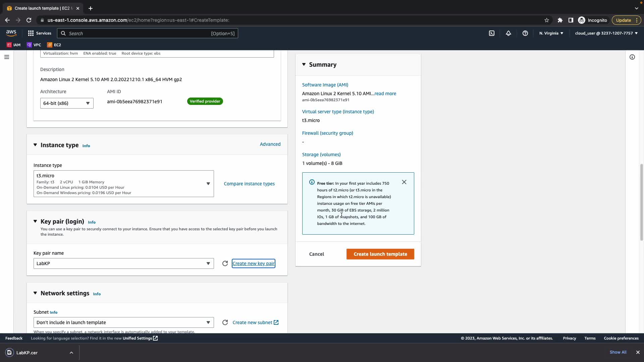Open the t3.micro instance type dropdown
644x362 pixels.
[x=123, y=184]
